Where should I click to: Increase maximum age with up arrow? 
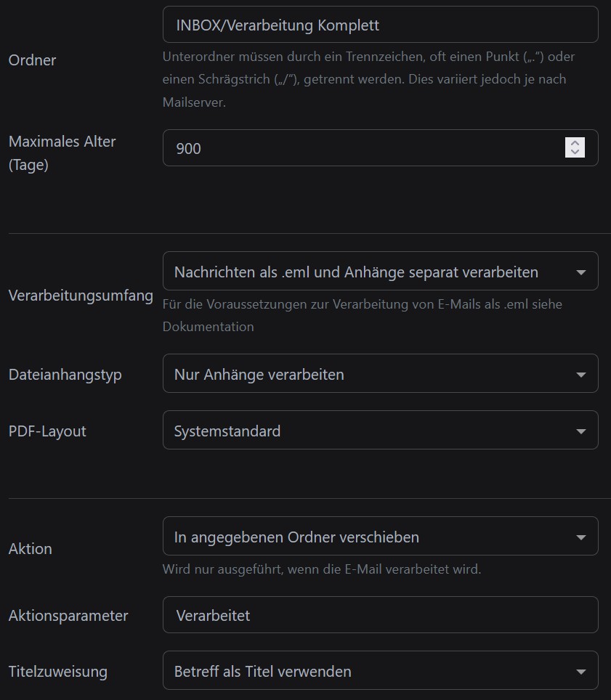tap(575, 143)
